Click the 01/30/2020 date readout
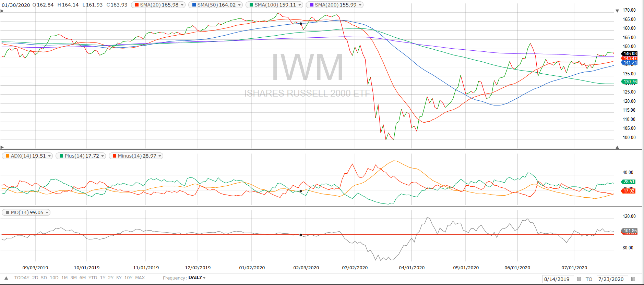Image resolution: width=644 pixels, height=285 pixels. (x=16, y=5)
